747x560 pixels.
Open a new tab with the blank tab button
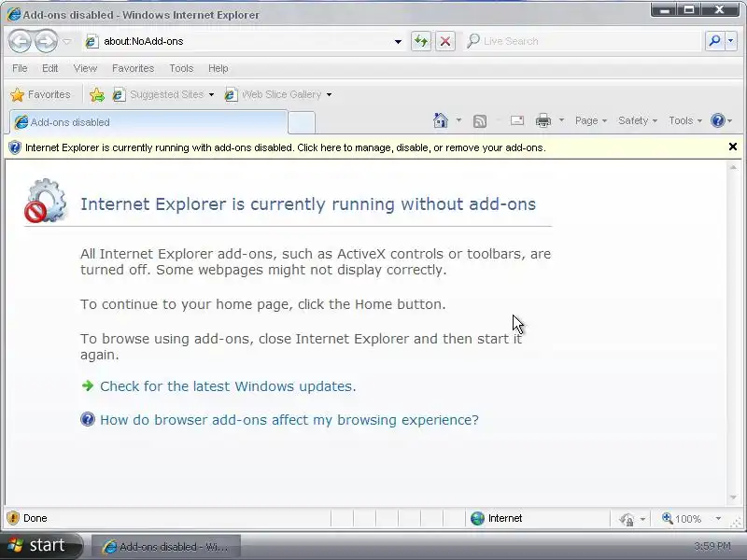(302, 123)
